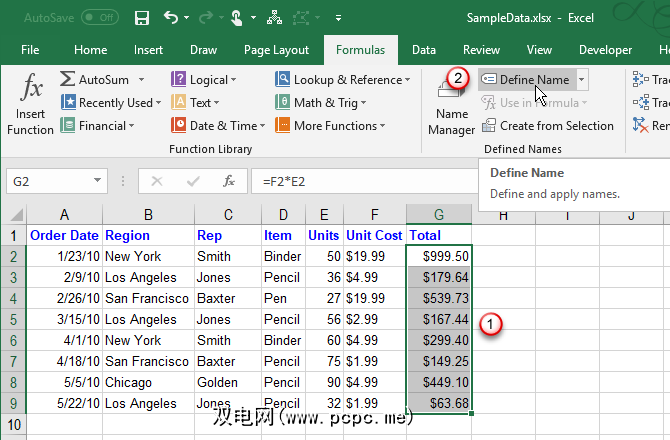Click the Define Name button
The height and width of the screenshot is (440, 670).
click(x=526, y=80)
